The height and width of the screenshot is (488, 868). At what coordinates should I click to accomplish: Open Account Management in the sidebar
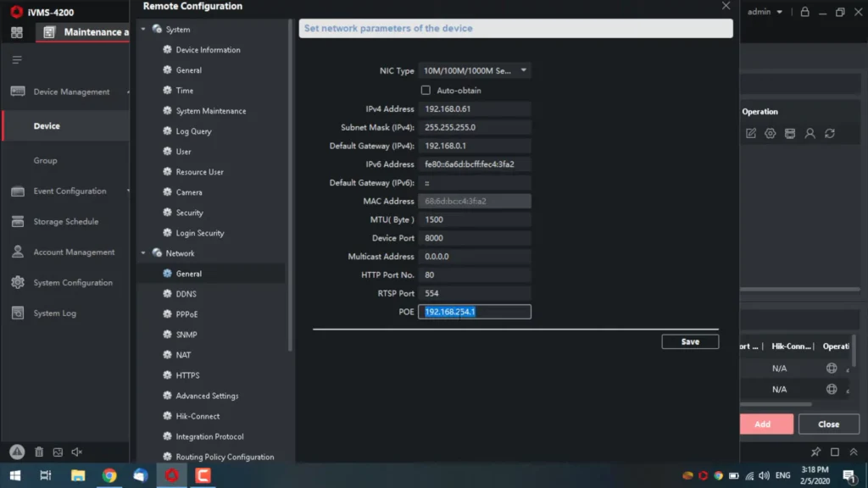(x=75, y=252)
